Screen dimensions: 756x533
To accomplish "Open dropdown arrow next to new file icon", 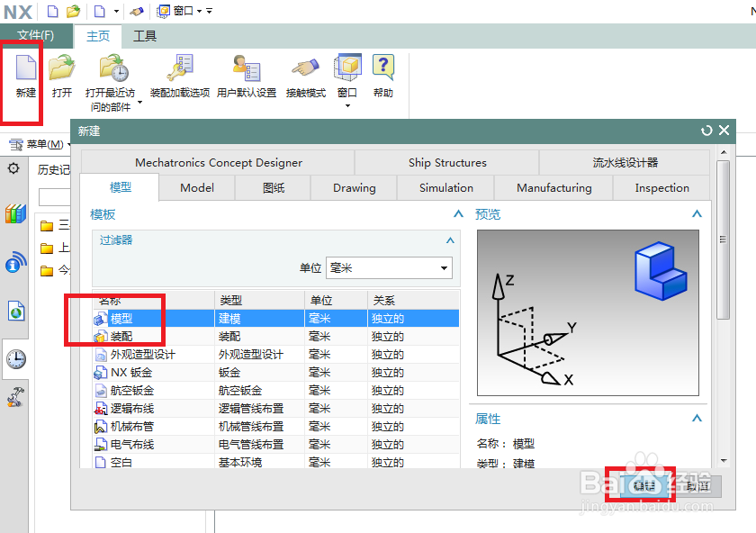I will tap(116, 11).
